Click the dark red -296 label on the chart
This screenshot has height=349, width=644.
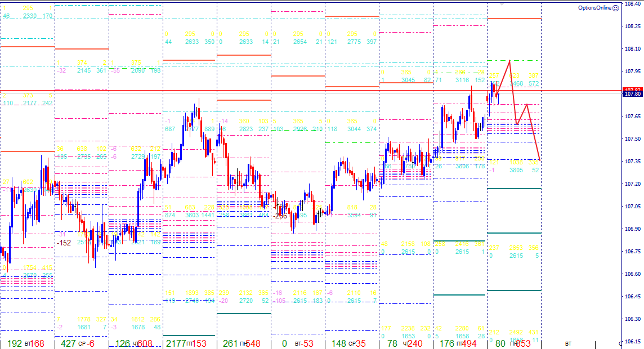280,216
